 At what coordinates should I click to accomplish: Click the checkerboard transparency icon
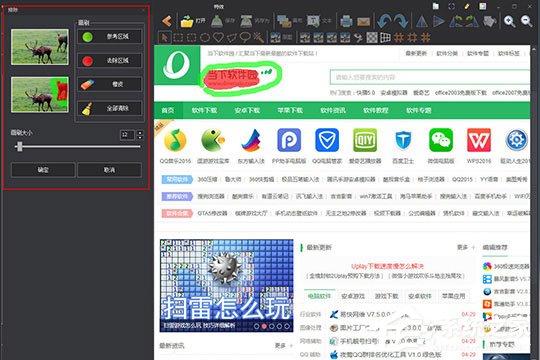tap(372, 37)
